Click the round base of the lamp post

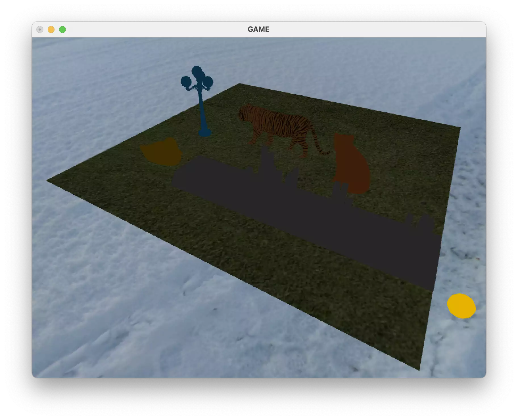[x=205, y=133]
